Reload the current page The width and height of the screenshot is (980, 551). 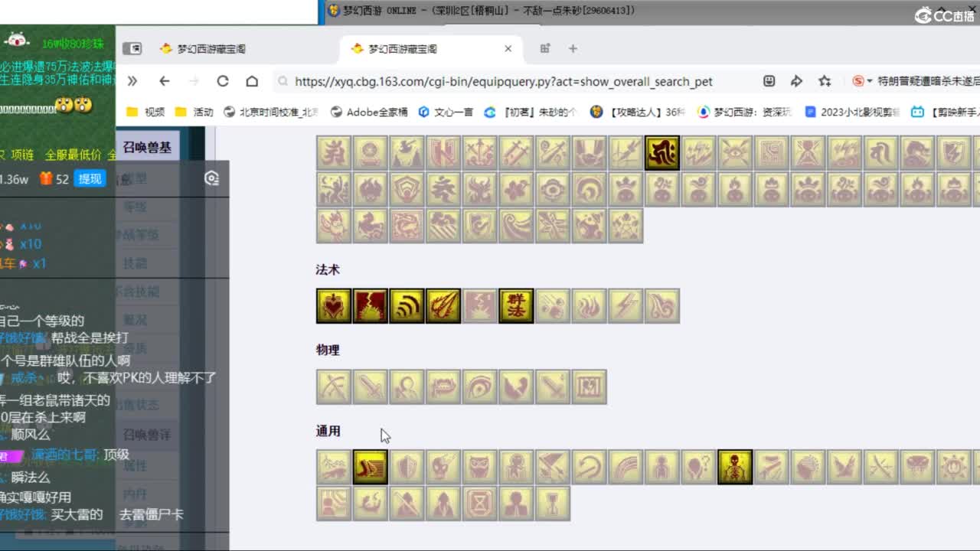tap(223, 81)
